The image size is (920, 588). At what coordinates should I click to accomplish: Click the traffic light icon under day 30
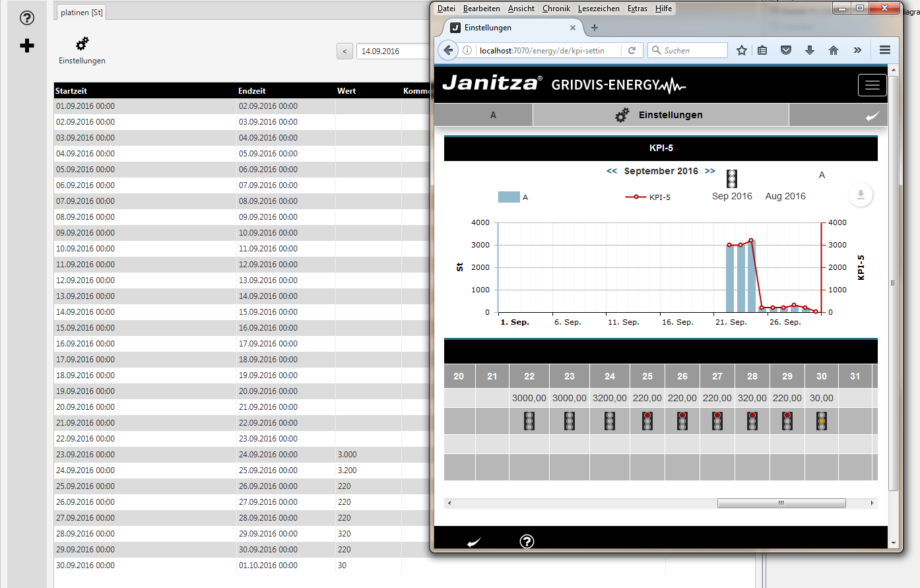[822, 421]
